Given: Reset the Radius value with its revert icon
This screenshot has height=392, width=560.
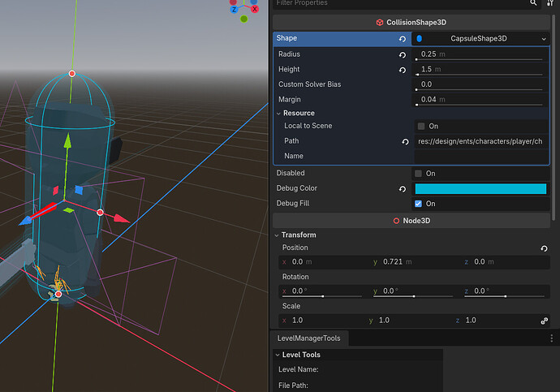Looking at the screenshot, I should (402, 55).
